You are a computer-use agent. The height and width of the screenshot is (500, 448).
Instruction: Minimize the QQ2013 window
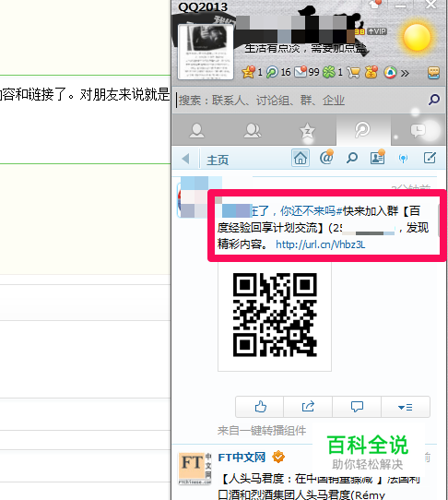400,6
